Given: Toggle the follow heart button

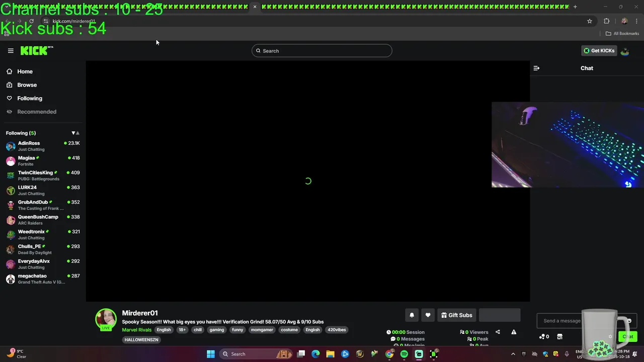Looking at the screenshot, I should pyautogui.click(x=428, y=315).
